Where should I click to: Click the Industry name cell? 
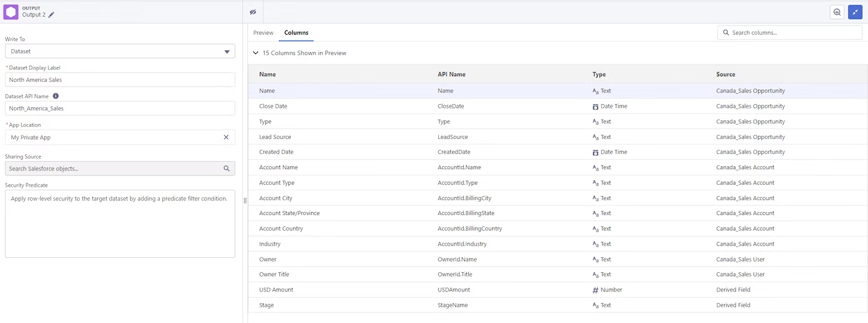pyautogui.click(x=270, y=244)
